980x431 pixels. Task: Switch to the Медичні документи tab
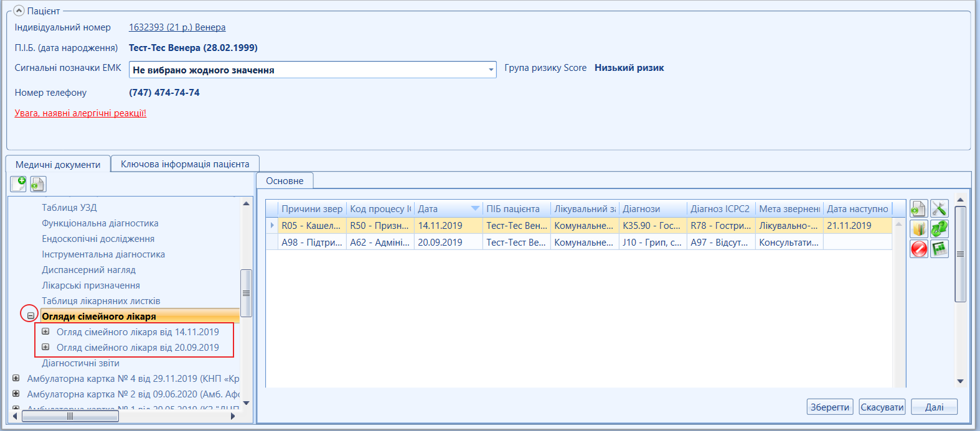point(58,164)
